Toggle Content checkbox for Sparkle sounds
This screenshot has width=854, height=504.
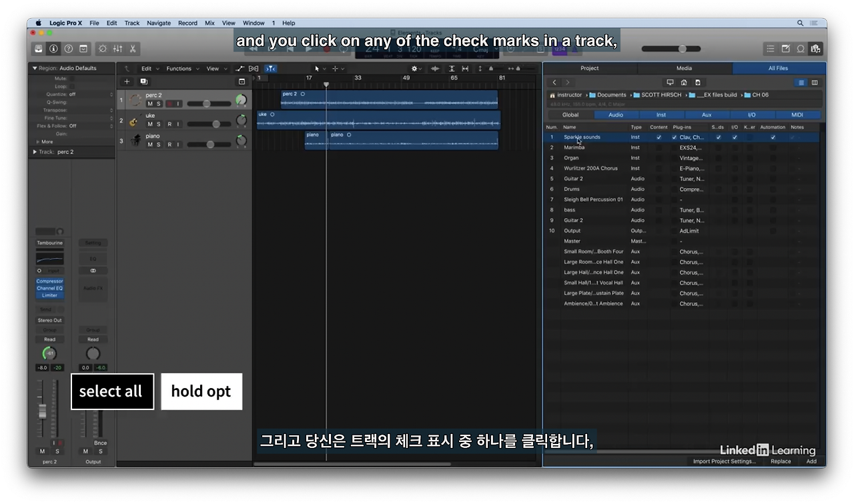coord(659,137)
